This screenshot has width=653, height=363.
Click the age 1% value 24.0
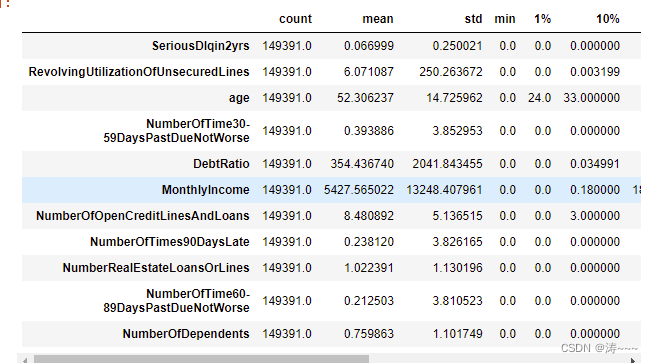(539, 98)
